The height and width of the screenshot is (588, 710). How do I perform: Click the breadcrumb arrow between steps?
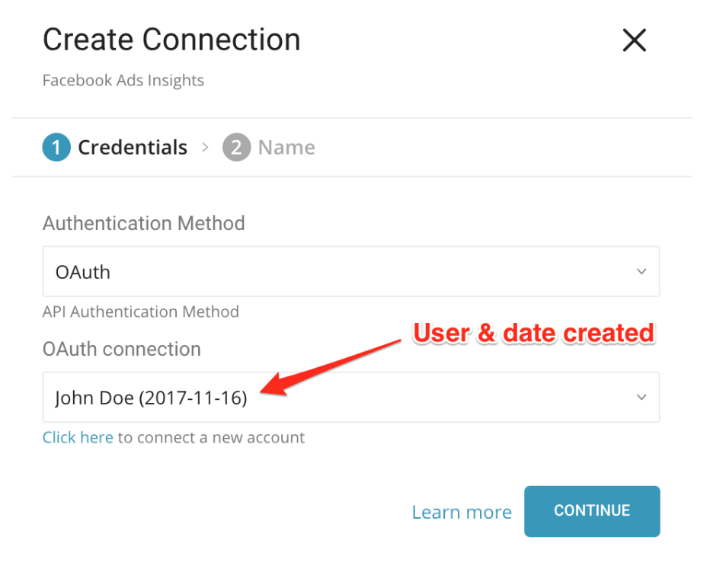[x=205, y=148]
